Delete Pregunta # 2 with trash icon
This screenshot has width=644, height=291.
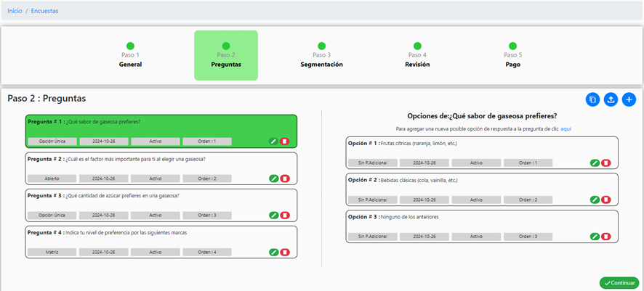[x=285, y=179]
